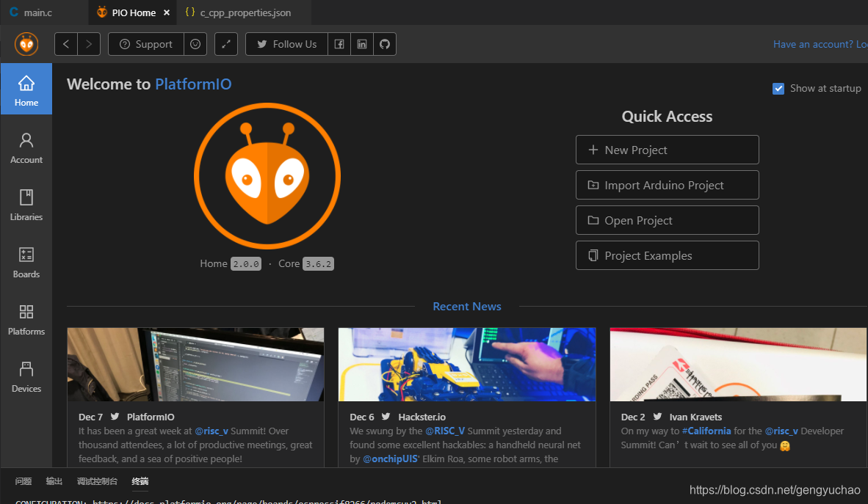Viewport: 868px width, 504px height.
Task: Click @risc_v link in the PlatformIO post
Action: pos(211,431)
